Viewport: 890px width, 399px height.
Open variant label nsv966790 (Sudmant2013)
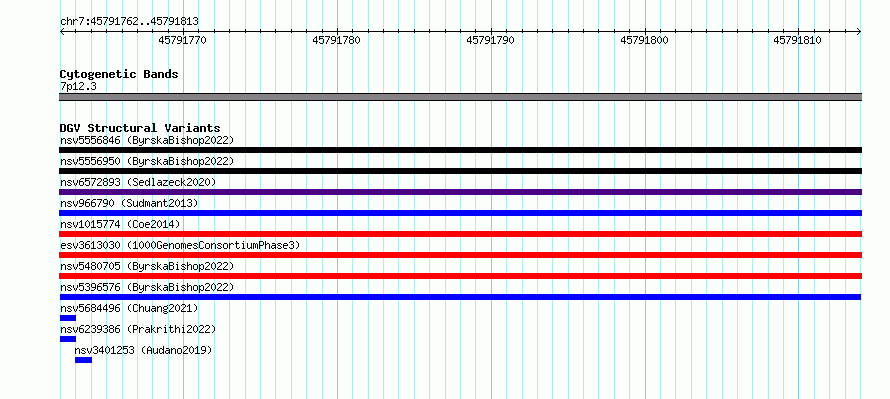(129, 203)
